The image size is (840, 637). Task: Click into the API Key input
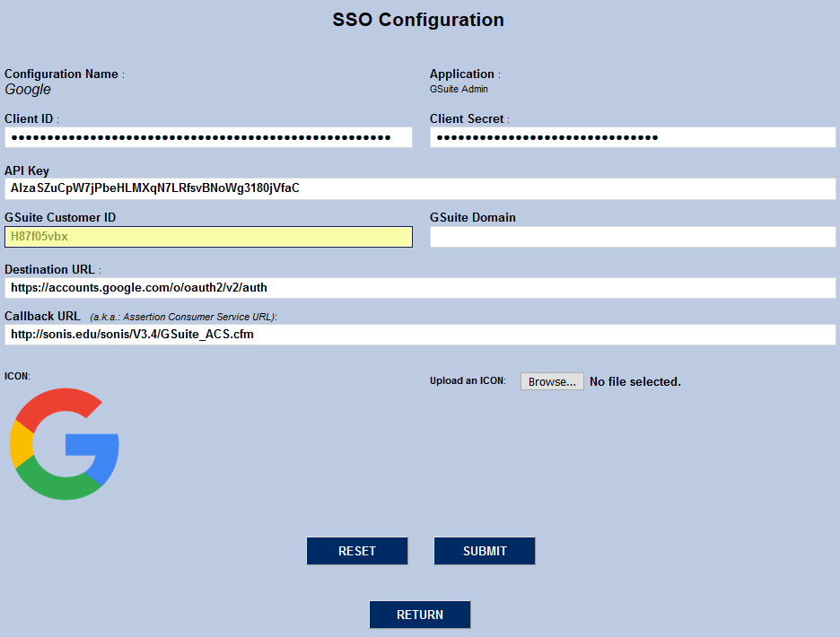[x=420, y=188]
